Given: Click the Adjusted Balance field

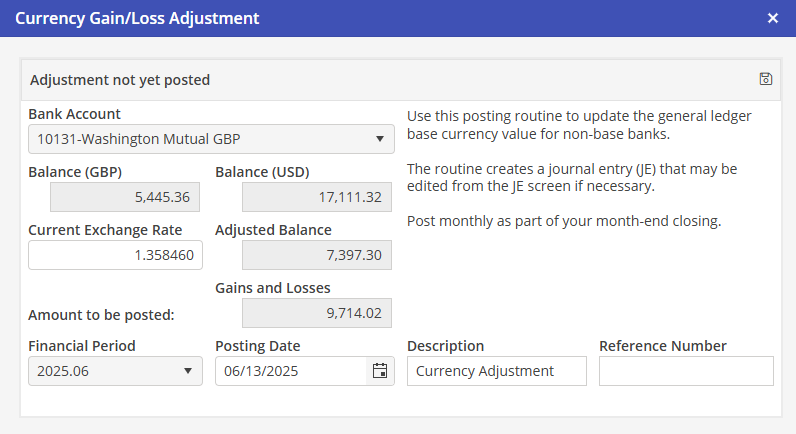Looking at the screenshot, I should click(x=303, y=255).
